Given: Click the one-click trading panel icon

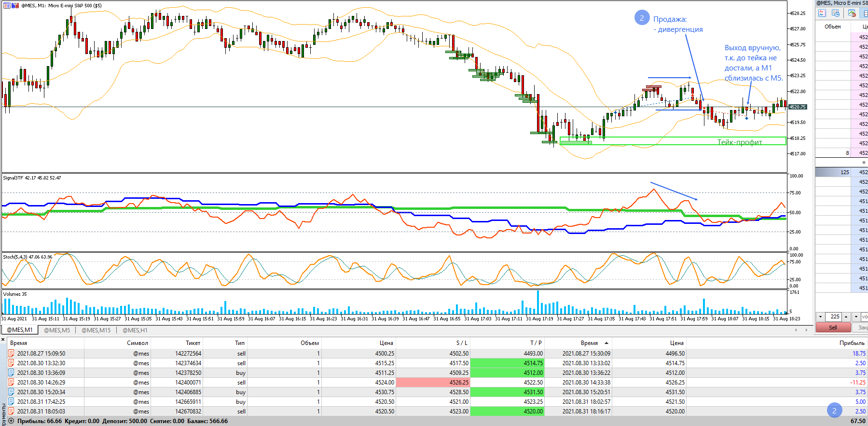Looking at the screenshot, I should (15, 5).
